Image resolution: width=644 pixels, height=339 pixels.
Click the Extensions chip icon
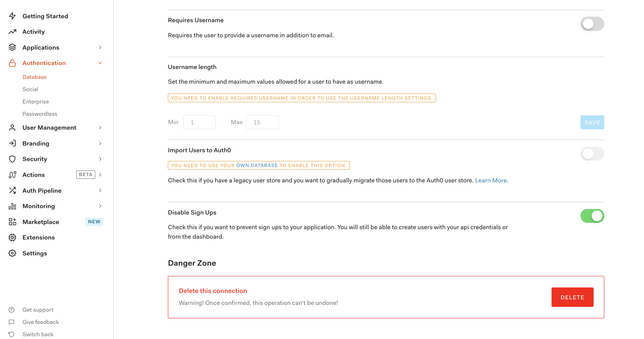click(12, 237)
